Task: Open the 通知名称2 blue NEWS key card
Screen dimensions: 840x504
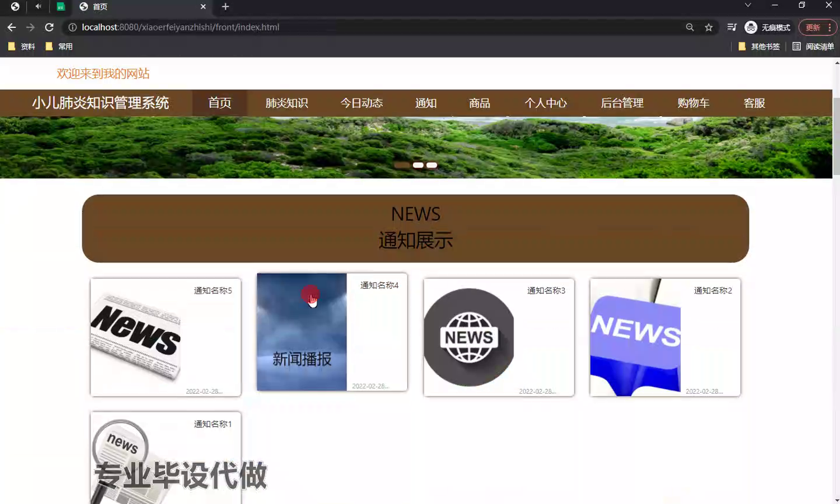Action: click(x=665, y=337)
